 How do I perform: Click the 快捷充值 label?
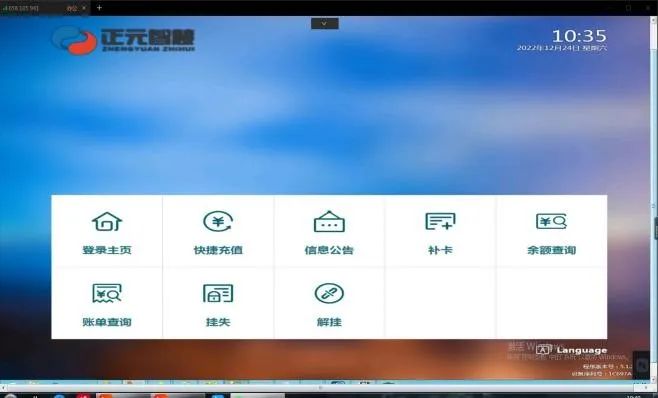218,250
